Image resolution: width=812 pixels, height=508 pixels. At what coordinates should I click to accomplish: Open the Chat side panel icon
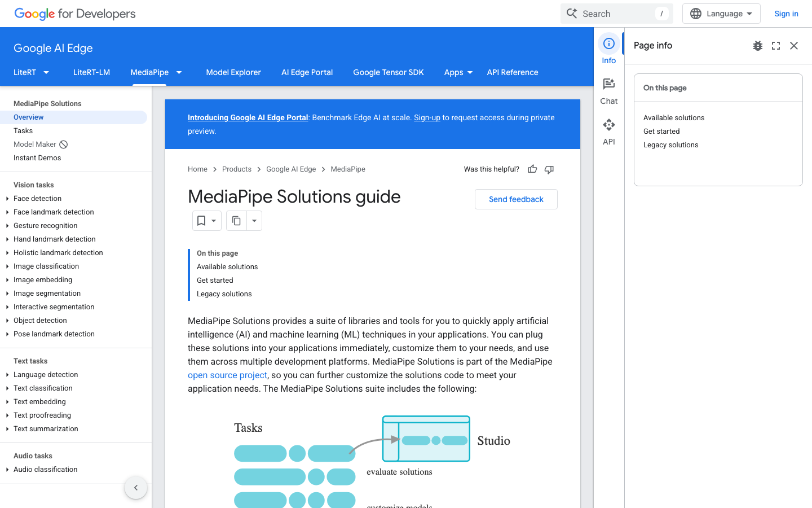(x=608, y=84)
